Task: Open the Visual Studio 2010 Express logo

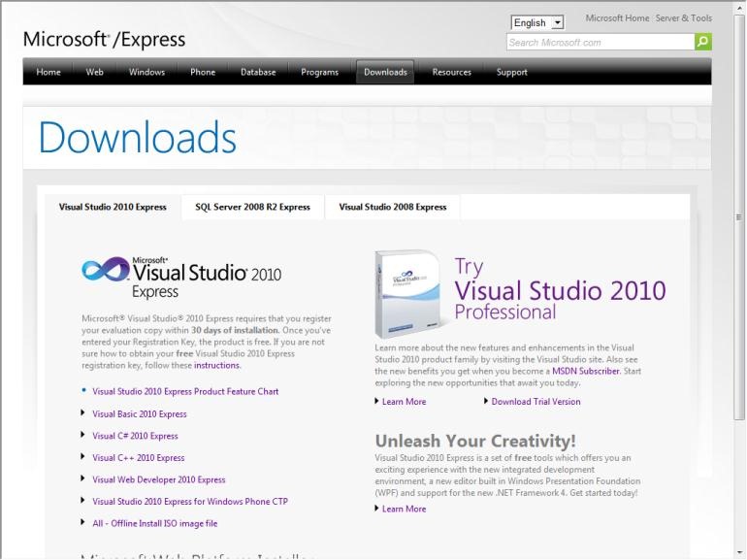Action: (181, 278)
